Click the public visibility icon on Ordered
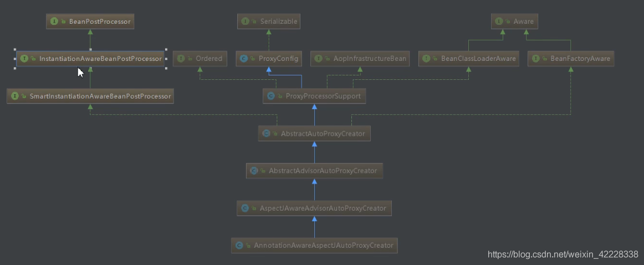Image resolution: width=644 pixels, height=265 pixels. [190, 59]
